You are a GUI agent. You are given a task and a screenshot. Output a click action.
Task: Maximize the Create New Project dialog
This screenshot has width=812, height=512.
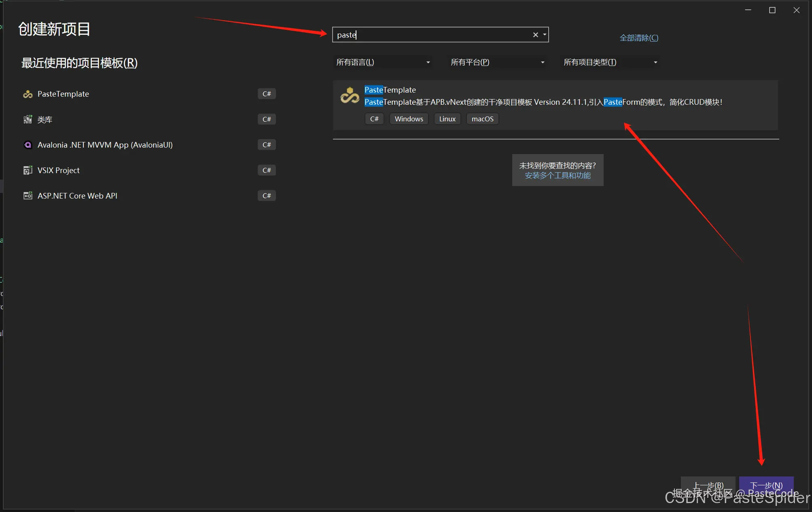(772, 11)
